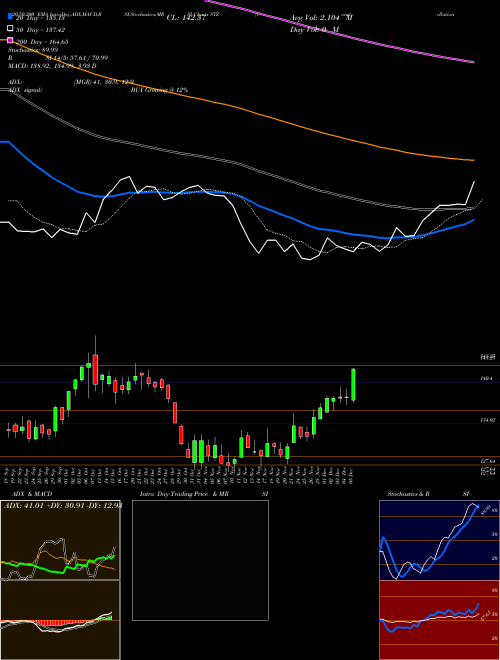The width and height of the screenshot is (500, 660).
Task: Open the blue Stochastics chart panel
Action: (439, 540)
